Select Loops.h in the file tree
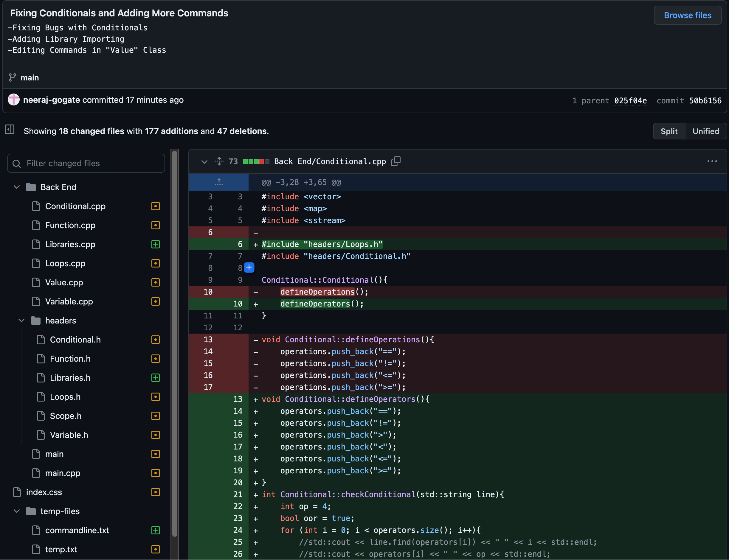Viewport: 729px width, 560px height. coord(65,397)
